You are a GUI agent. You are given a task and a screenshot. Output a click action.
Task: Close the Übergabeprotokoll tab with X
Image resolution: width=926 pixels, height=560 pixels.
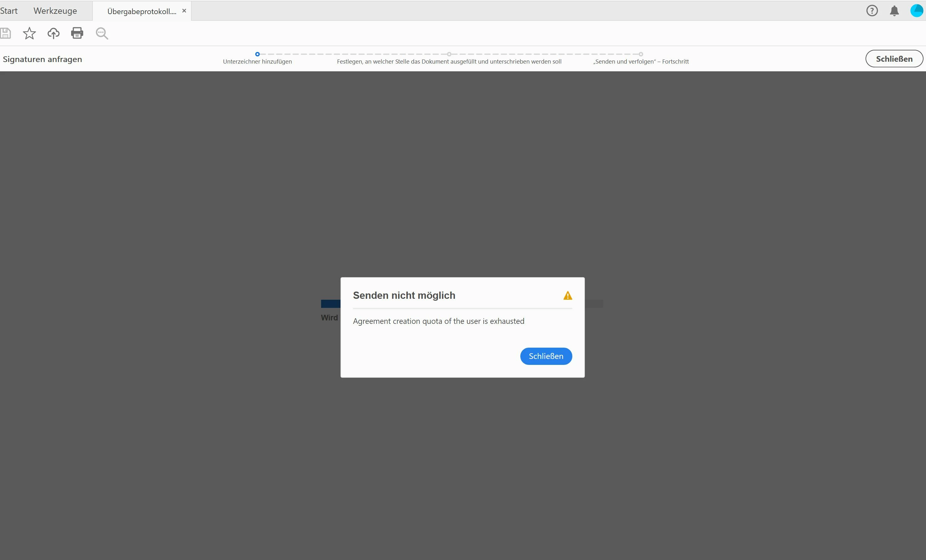(x=184, y=11)
